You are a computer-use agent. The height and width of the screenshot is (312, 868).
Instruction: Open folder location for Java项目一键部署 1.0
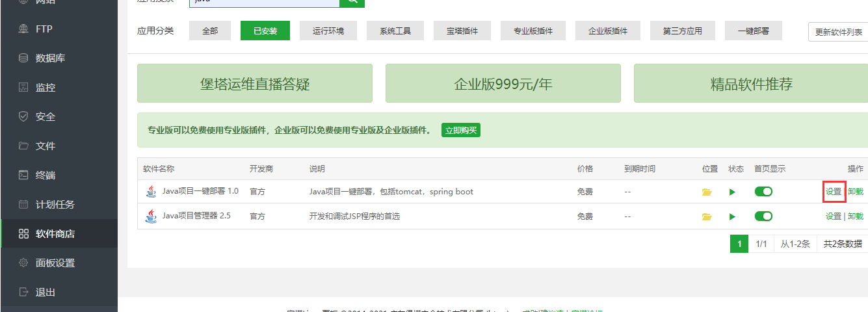point(707,192)
